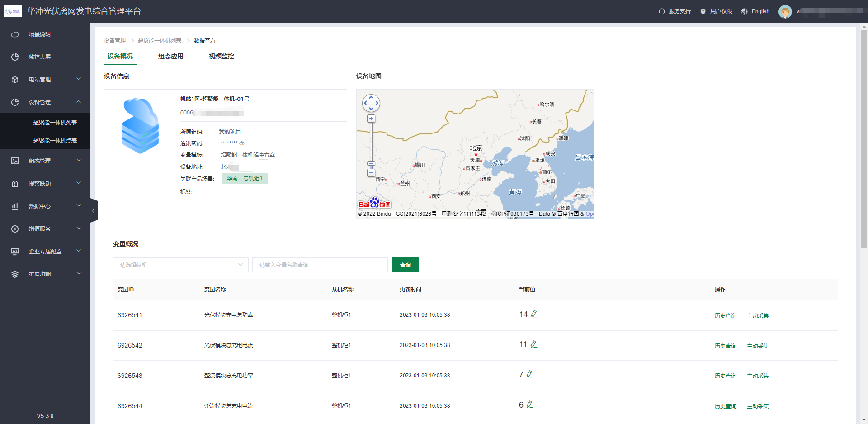Click the user avatar in header
868x424 pixels.
pyautogui.click(x=785, y=11)
